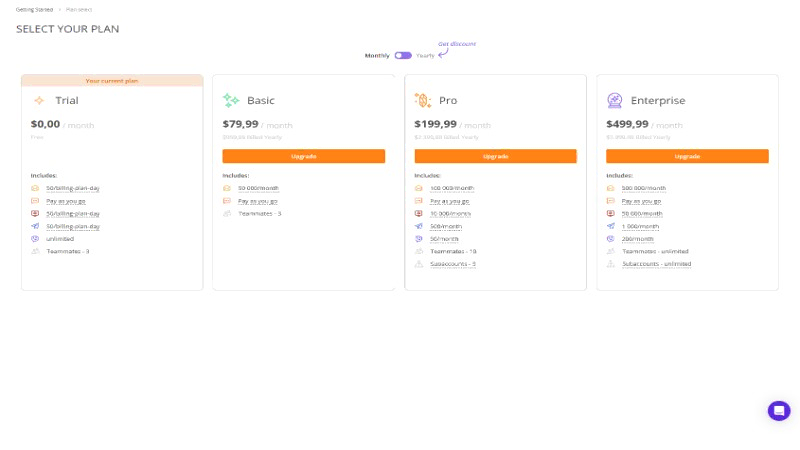Viewport: 800px width, 450px height.
Task: Open the chat widget bubble
Action: tap(779, 410)
